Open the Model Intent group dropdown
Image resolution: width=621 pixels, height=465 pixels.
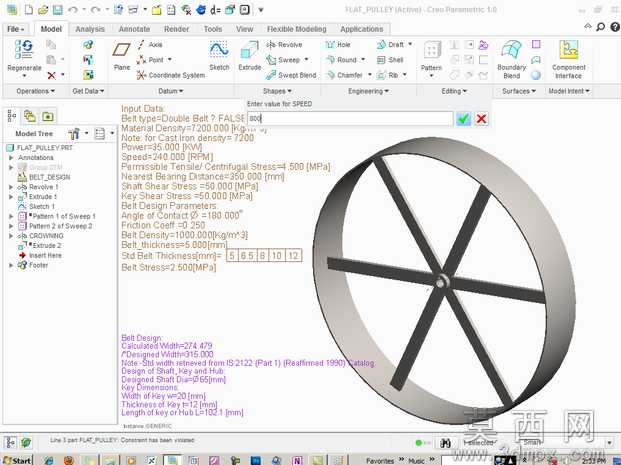pyautogui.click(x=569, y=91)
